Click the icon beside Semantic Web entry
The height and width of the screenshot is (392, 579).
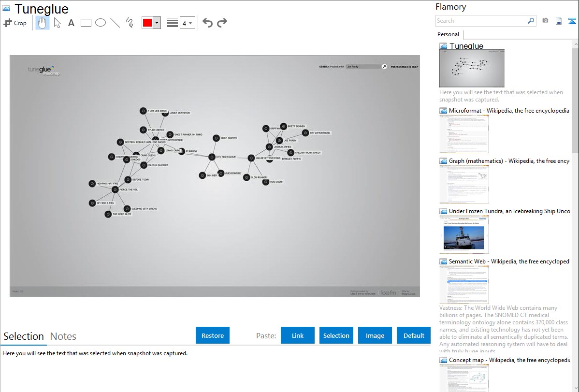[443, 261]
